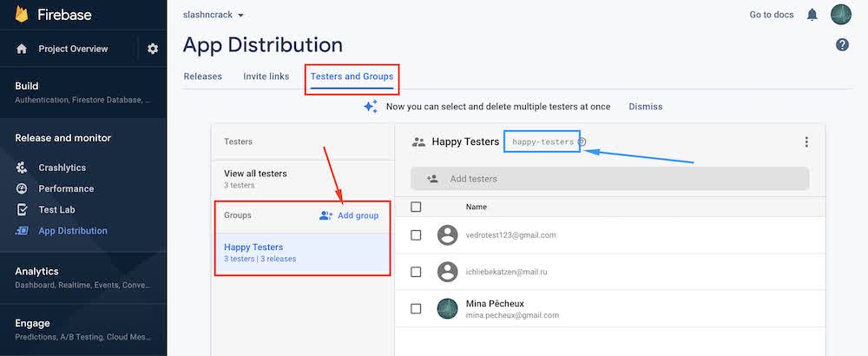The width and height of the screenshot is (868, 356).
Task: Click the App Distribution sidebar icon
Action: pos(22,231)
